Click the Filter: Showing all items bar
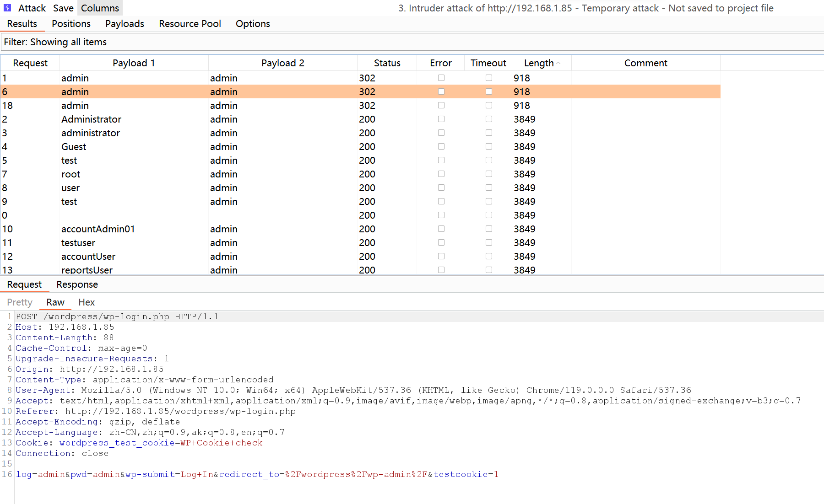824x504 pixels. 412,42
